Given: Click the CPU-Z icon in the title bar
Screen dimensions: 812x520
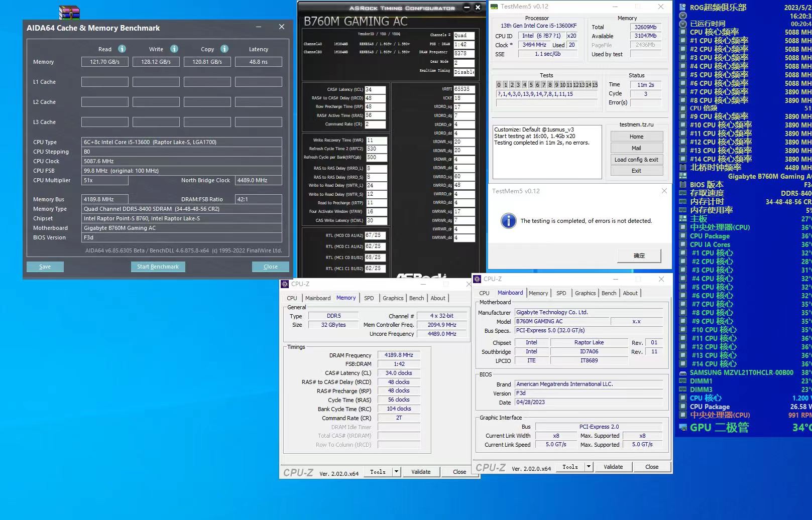Looking at the screenshot, I should [x=284, y=284].
